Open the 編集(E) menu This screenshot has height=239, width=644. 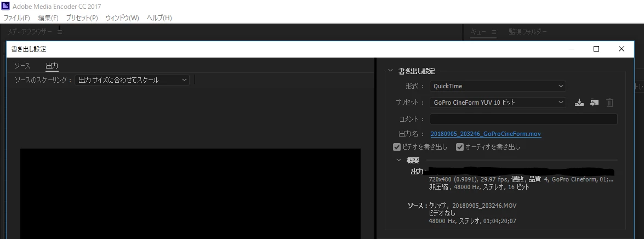coord(48,18)
